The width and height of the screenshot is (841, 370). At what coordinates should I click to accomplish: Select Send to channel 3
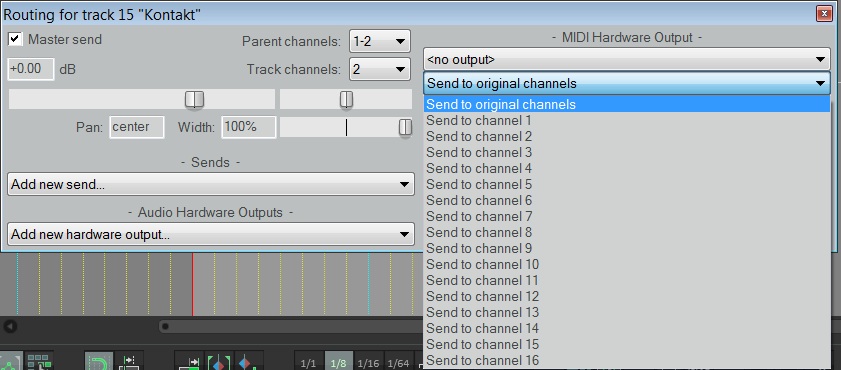pyautogui.click(x=626, y=152)
